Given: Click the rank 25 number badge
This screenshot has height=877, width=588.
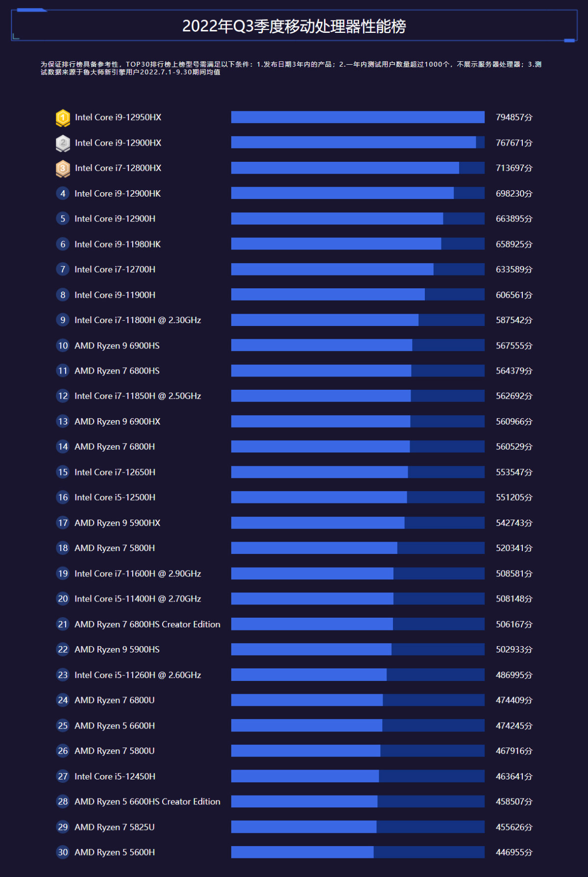Looking at the screenshot, I should pyautogui.click(x=63, y=726).
